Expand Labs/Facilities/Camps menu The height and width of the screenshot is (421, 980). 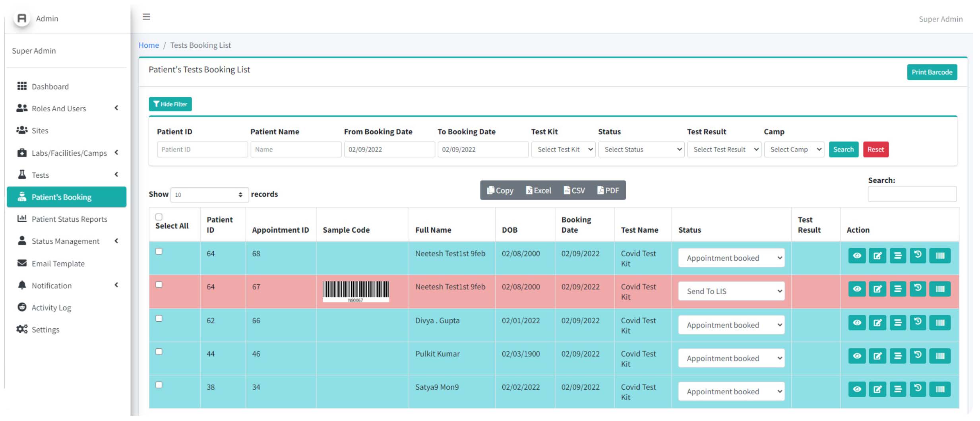(67, 153)
